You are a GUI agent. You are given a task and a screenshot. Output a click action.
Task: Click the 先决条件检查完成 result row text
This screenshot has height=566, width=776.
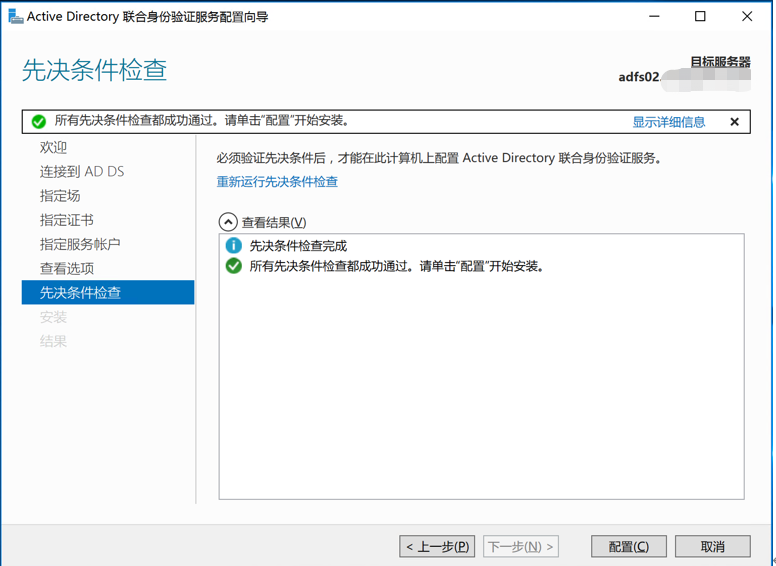(298, 246)
